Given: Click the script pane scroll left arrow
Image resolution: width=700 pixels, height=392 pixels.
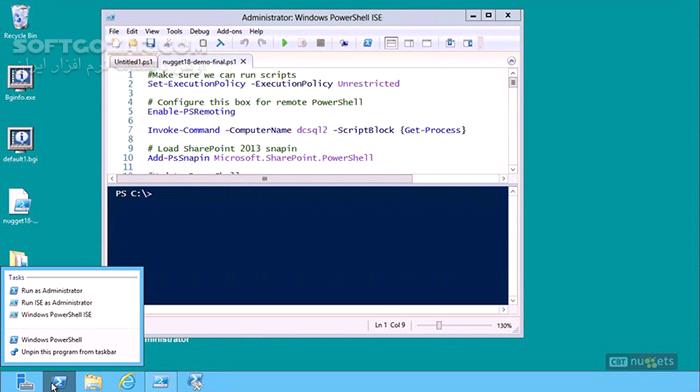Looking at the screenshot, I should [112, 179].
